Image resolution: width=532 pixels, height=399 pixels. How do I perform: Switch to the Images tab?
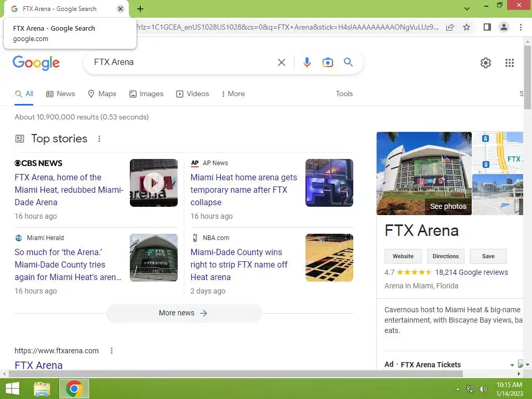(x=146, y=94)
